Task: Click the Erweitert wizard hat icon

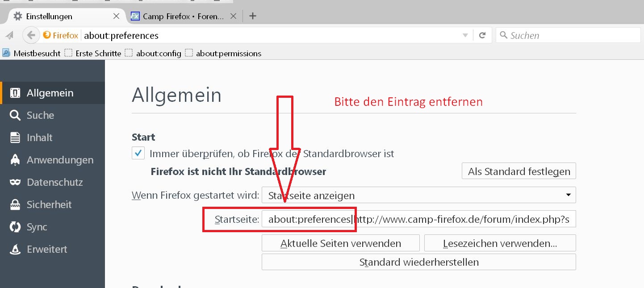Action: tap(15, 249)
